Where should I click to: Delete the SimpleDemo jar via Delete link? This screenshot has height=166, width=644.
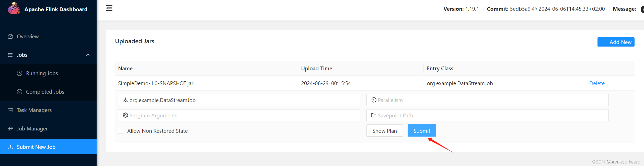pos(597,83)
